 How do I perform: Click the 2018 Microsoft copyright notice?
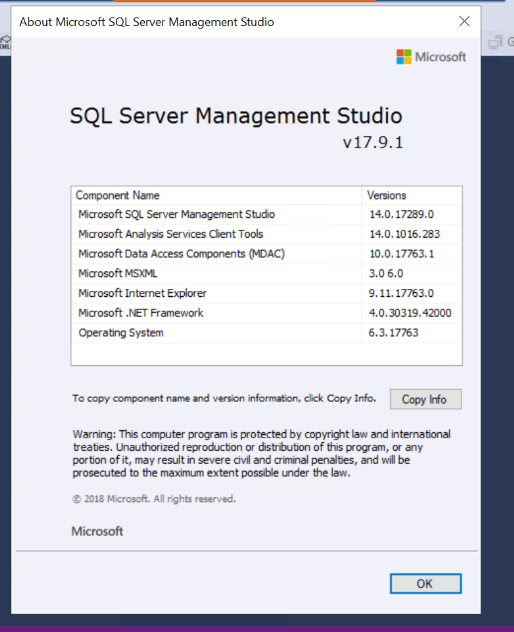point(154,499)
